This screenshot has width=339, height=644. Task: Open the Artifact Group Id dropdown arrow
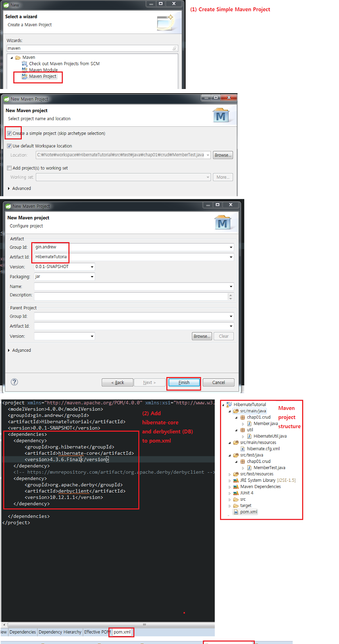231,247
